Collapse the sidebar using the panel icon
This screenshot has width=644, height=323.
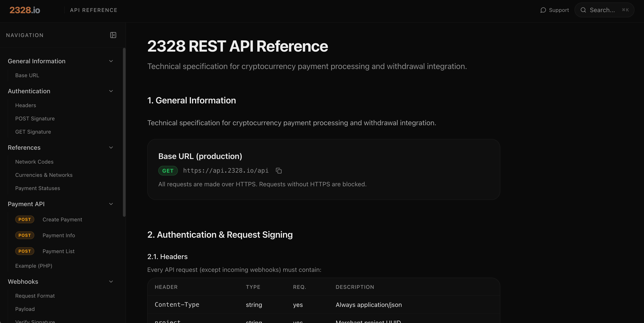(x=113, y=35)
